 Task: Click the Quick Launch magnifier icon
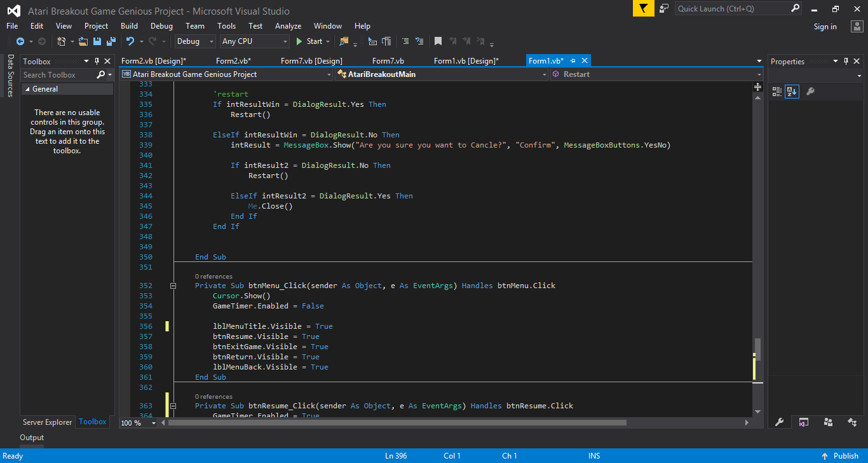(796, 9)
